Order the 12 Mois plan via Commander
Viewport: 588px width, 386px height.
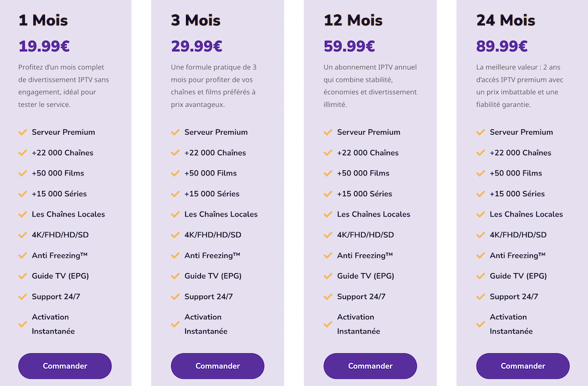tap(370, 366)
